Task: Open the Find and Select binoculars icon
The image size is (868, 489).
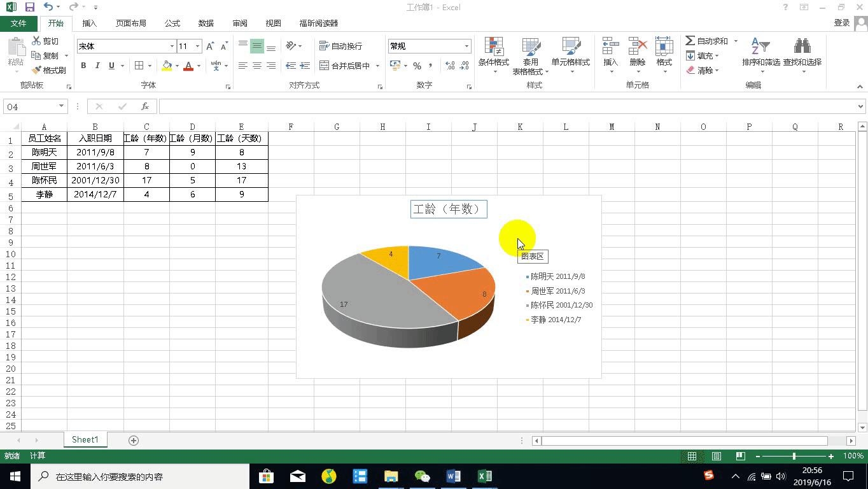Action: [802, 47]
